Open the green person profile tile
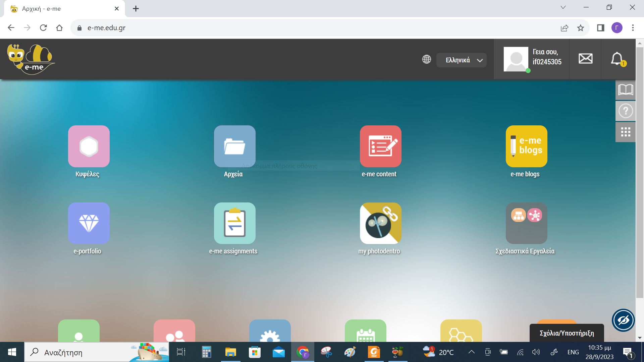 78,331
